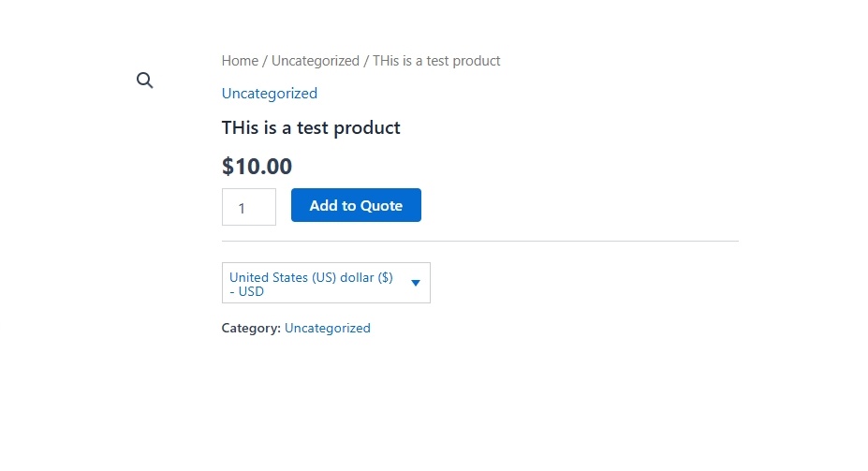Expand the currency selector dropdown
Screen dimensions: 868x471
point(326,283)
